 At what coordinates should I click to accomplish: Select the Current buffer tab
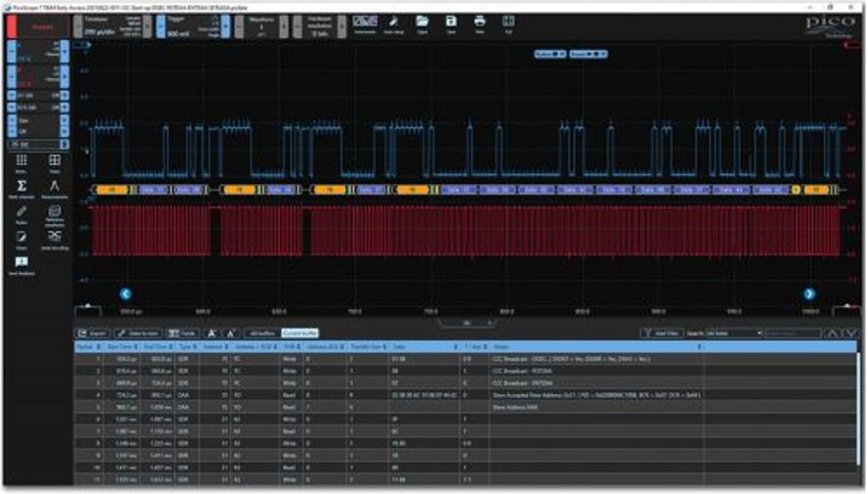click(x=300, y=333)
